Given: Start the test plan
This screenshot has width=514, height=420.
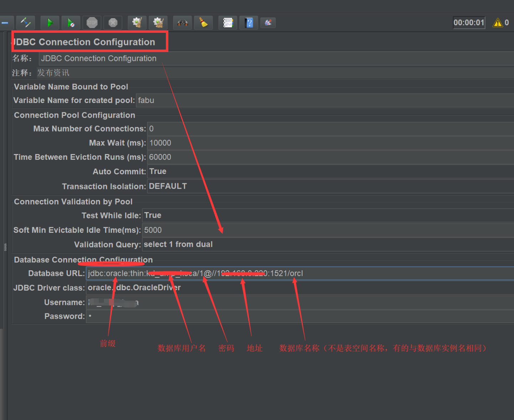Looking at the screenshot, I should click(x=50, y=22).
